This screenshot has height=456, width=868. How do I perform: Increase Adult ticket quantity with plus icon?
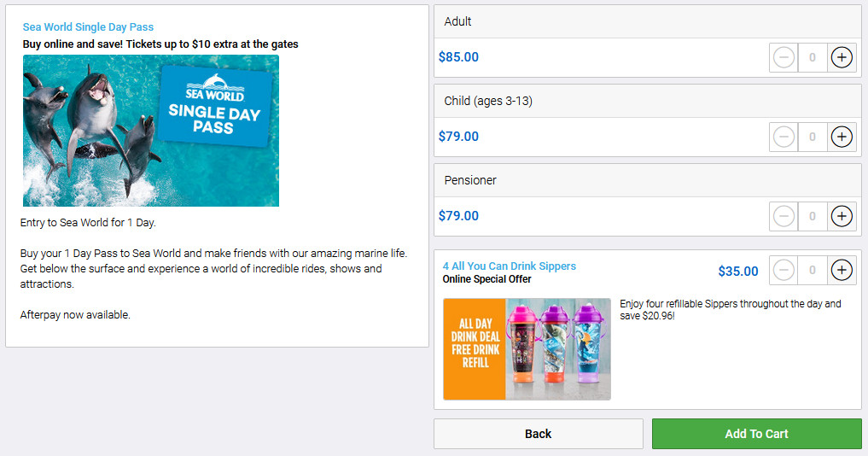click(842, 57)
